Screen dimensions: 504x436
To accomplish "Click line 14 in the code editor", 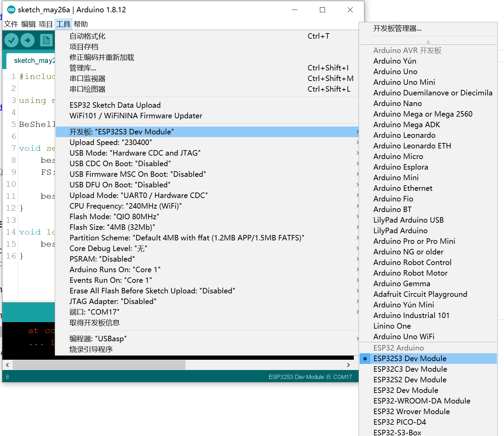I will pyautogui.click(x=37, y=232).
